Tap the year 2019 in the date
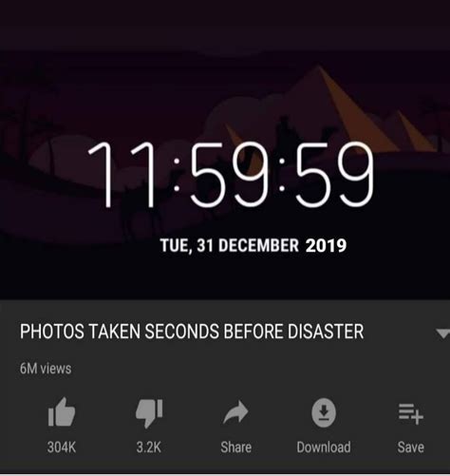The width and height of the screenshot is (450, 476). click(326, 245)
